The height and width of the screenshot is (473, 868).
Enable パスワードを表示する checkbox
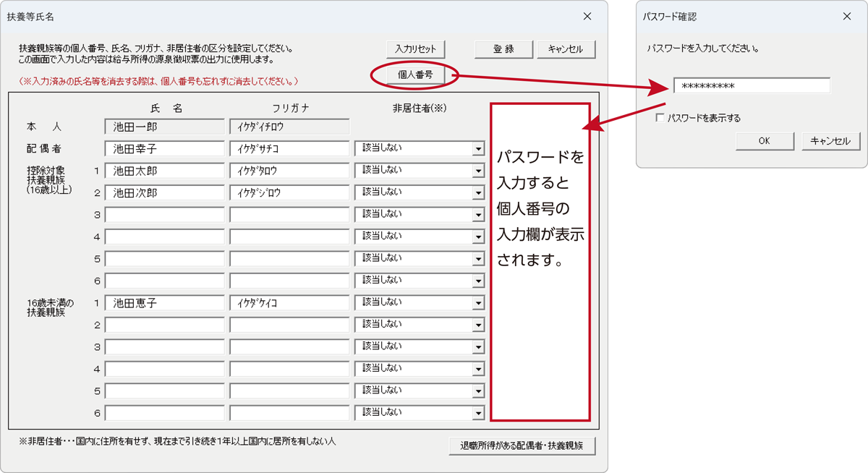point(660,118)
